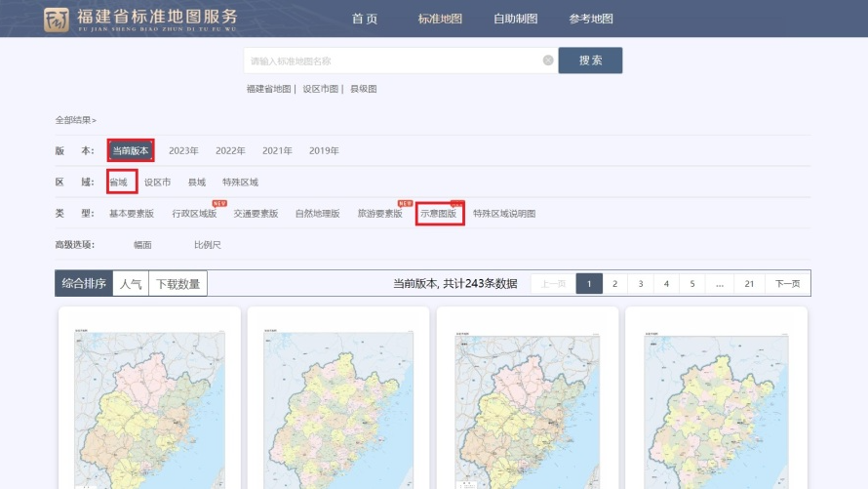
Task: Select the 2022年 version filter
Action: tap(230, 150)
